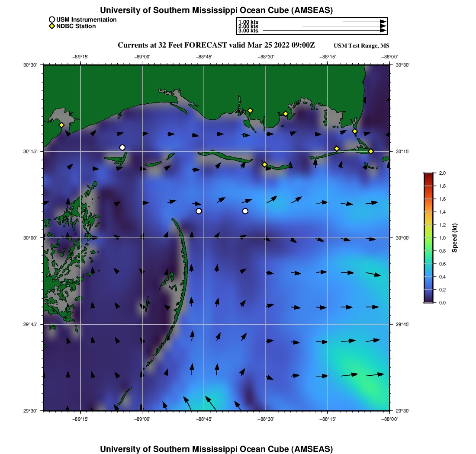Click the USM Test Range, MS label
The image size is (476, 454).
362,46
